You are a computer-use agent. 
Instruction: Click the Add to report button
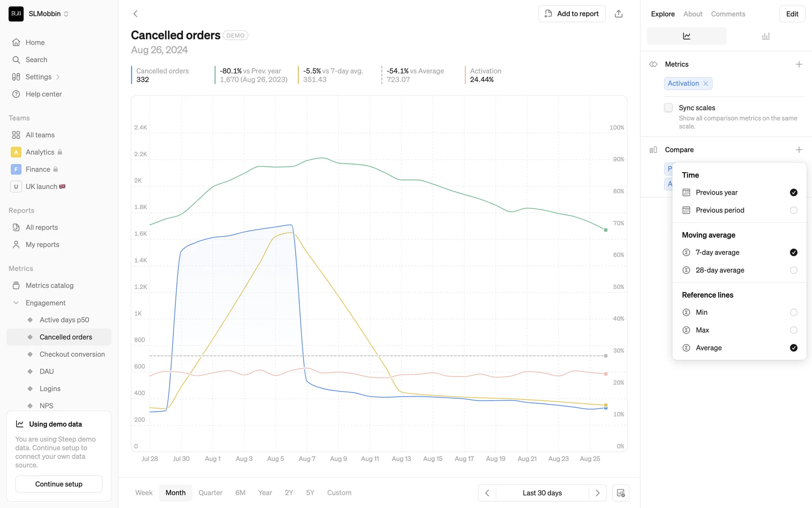pos(572,14)
